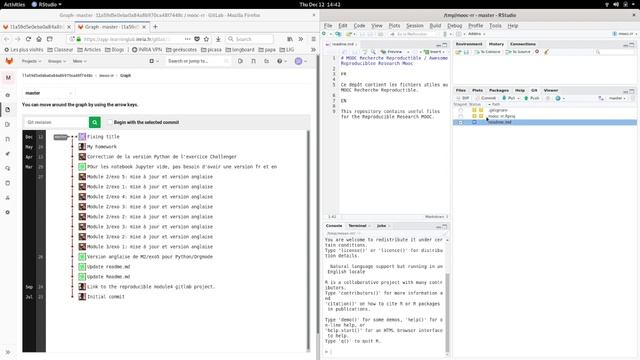Click the GitLab Search or jump to field
Screen dimensions: 640x360
click(x=198, y=61)
